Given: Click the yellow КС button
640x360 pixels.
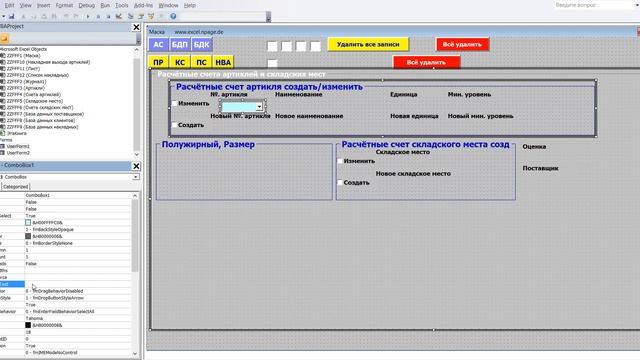Looking at the screenshot, I should coord(180,62).
